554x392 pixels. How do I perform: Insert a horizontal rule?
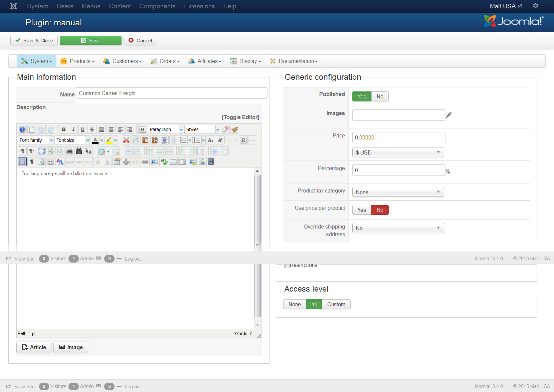(x=253, y=140)
